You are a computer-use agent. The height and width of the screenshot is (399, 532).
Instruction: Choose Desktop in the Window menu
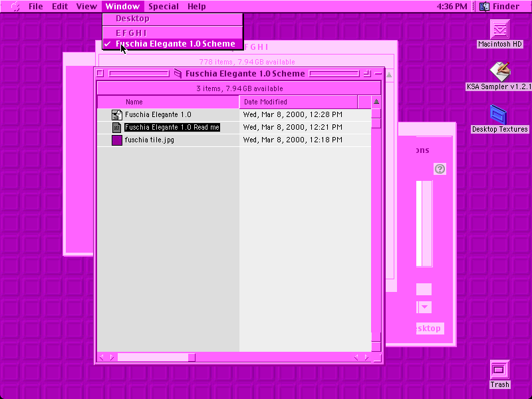tap(173, 19)
